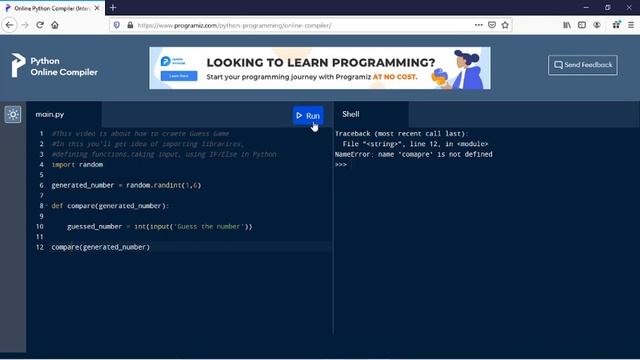Bookmark this page with star
The height and width of the screenshot is (360, 640).
505,25
